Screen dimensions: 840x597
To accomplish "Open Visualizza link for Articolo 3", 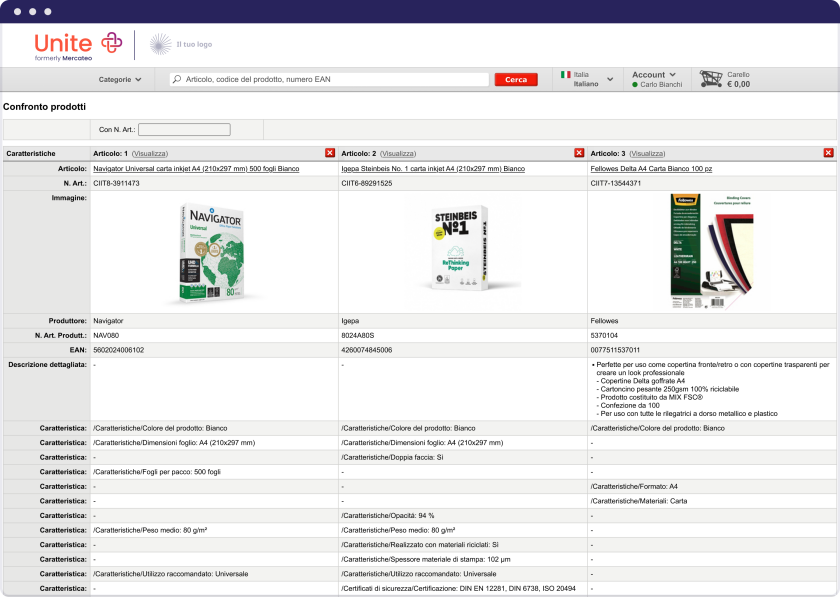I will [647, 153].
